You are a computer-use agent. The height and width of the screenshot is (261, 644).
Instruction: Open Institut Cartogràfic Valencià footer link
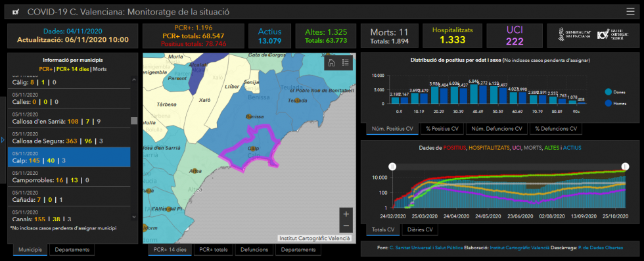[x=520, y=248]
